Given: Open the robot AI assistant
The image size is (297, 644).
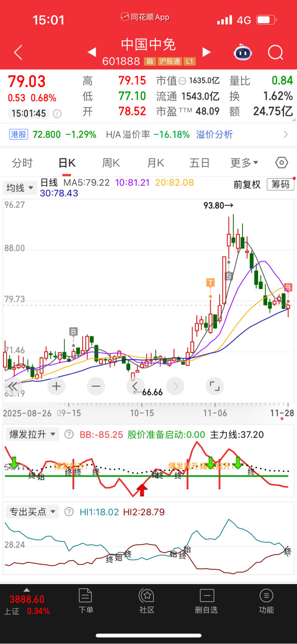Looking at the screenshot, I should coord(243,52).
